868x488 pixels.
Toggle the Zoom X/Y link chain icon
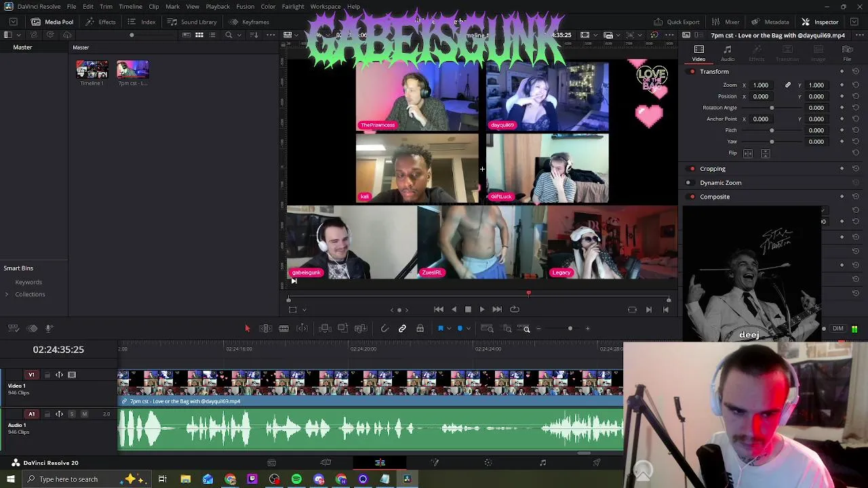click(788, 85)
